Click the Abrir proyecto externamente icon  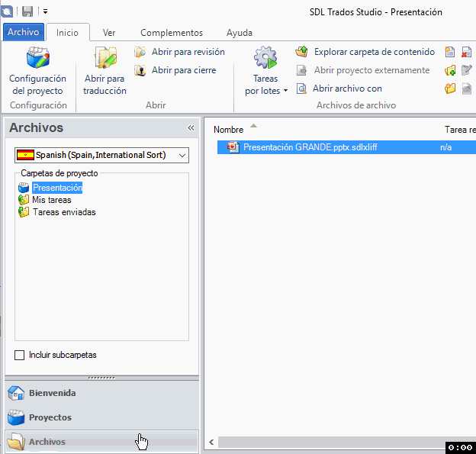tap(301, 70)
